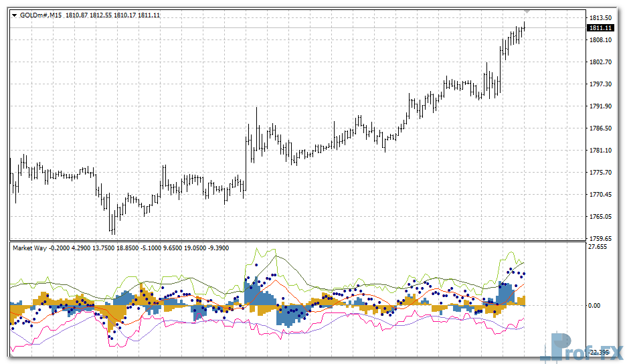
Task: Click the 1791.90 price axis label
Action: pyautogui.click(x=600, y=106)
